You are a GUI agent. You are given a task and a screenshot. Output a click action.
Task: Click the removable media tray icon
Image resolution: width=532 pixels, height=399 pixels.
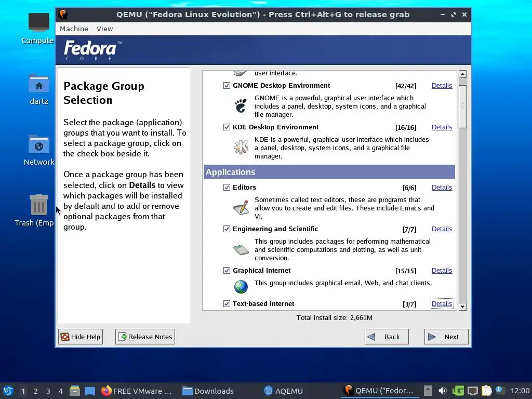pyautogui.click(x=428, y=391)
